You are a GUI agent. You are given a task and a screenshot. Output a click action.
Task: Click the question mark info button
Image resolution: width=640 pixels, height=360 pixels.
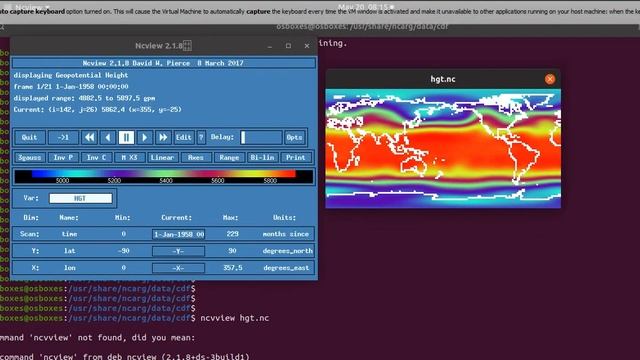click(x=201, y=138)
